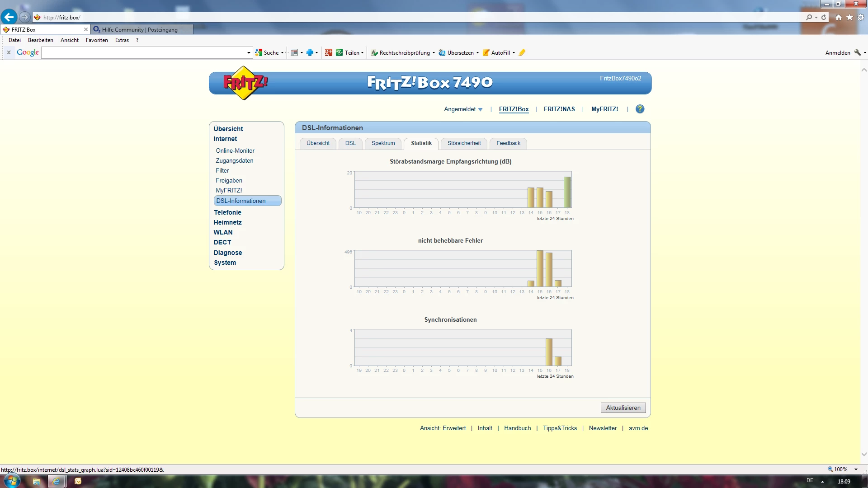Open Windows Start menu orb
868x488 pixels.
12,481
